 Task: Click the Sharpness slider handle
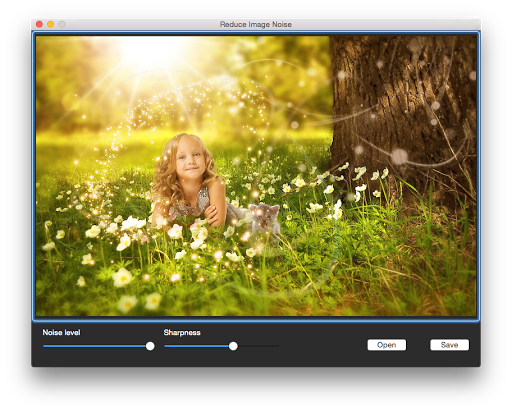click(233, 346)
